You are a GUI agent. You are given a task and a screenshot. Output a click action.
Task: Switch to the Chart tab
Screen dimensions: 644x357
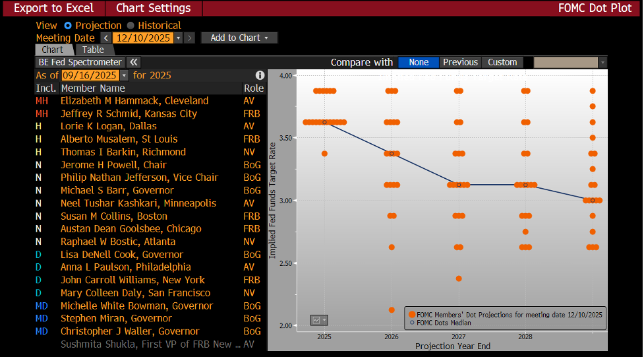53,49
